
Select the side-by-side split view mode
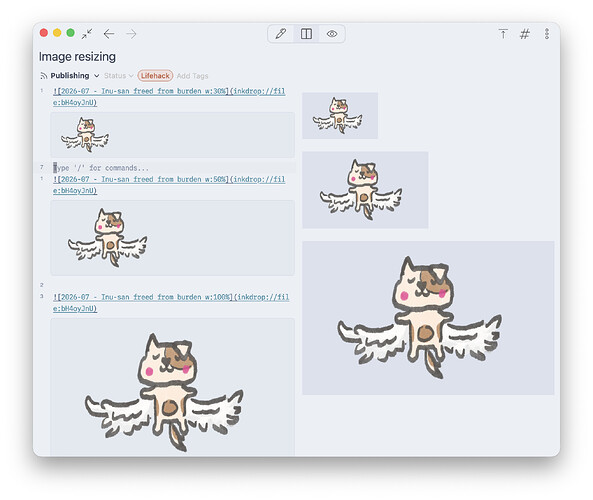306,34
